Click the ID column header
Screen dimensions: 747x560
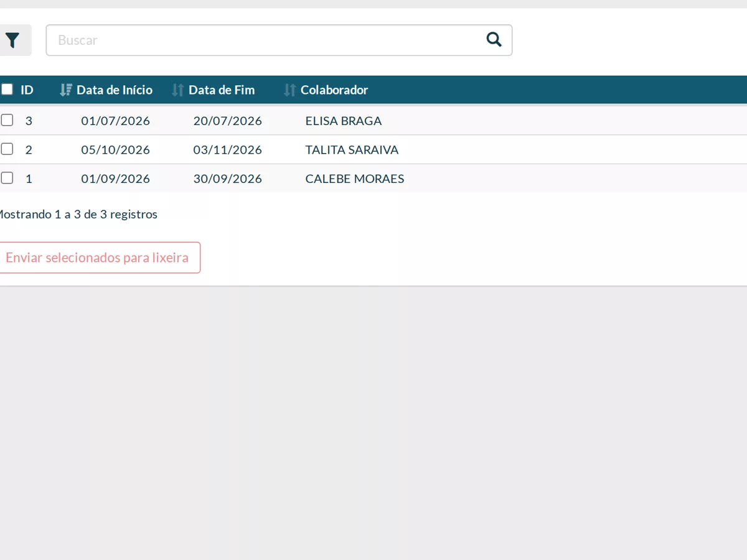tap(27, 90)
